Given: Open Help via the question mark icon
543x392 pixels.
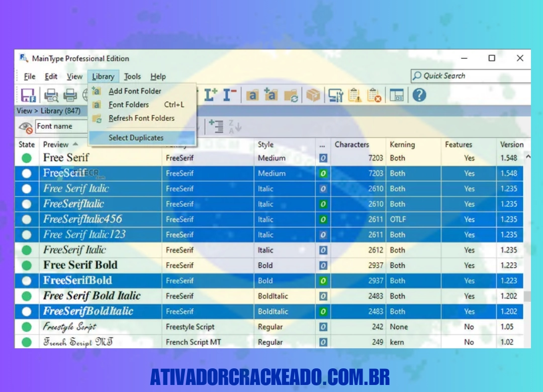Looking at the screenshot, I should pos(419,95).
